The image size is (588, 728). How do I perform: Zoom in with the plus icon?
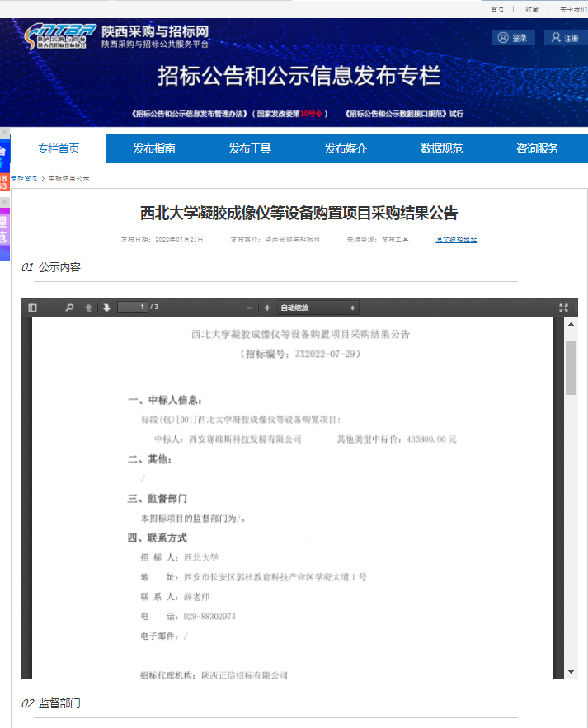click(267, 308)
